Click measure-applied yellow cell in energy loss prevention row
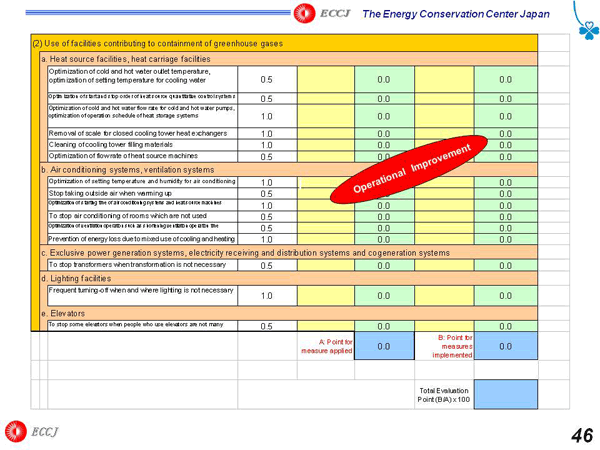Viewport: 600px width, 450px height. pyautogui.click(x=326, y=239)
